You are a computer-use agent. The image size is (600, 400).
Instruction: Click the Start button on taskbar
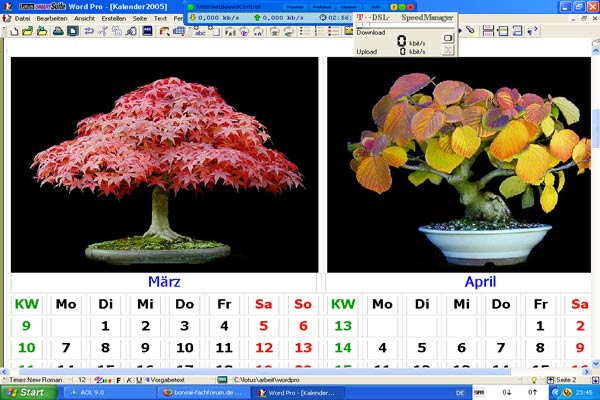tap(29, 392)
